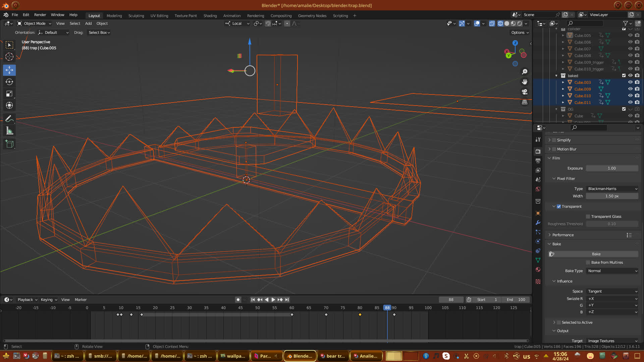Select the Scale tool
Viewport: 644px width, 362px height.
(x=9, y=94)
